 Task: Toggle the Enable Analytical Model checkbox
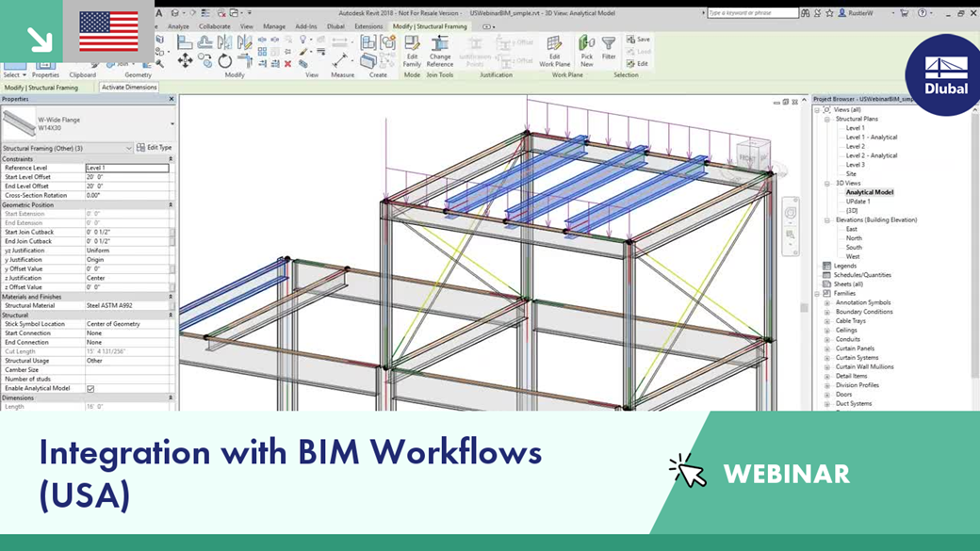click(90, 389)
